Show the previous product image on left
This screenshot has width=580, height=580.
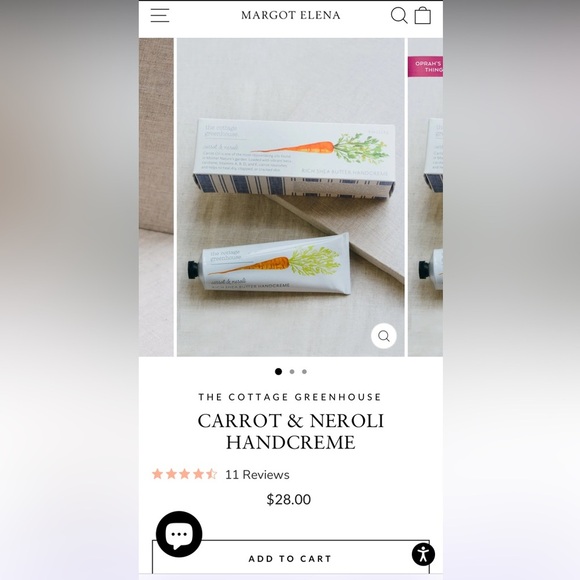point(156,197)
